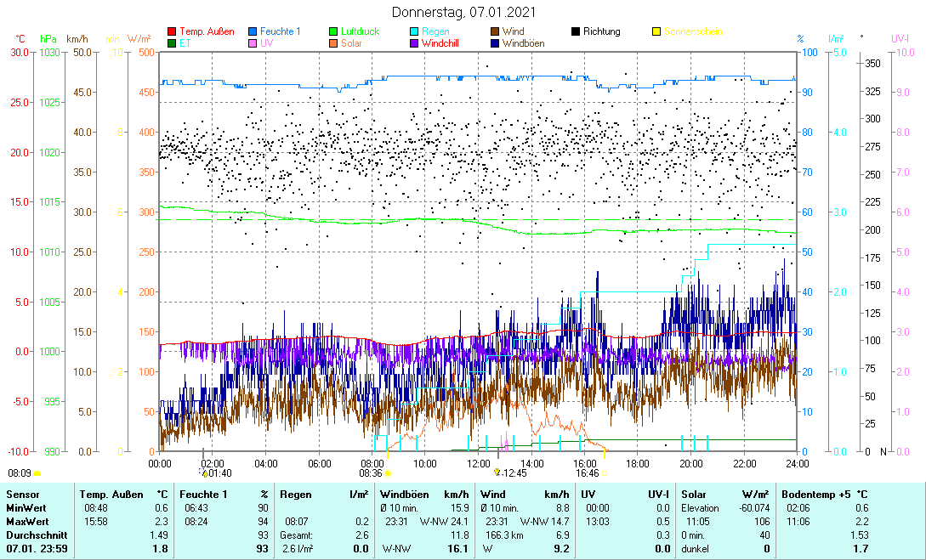Click the sunrise marker at 08:36
Image resolution: width=926 pixels, height=560 pixels.
[x=388, y=473]
